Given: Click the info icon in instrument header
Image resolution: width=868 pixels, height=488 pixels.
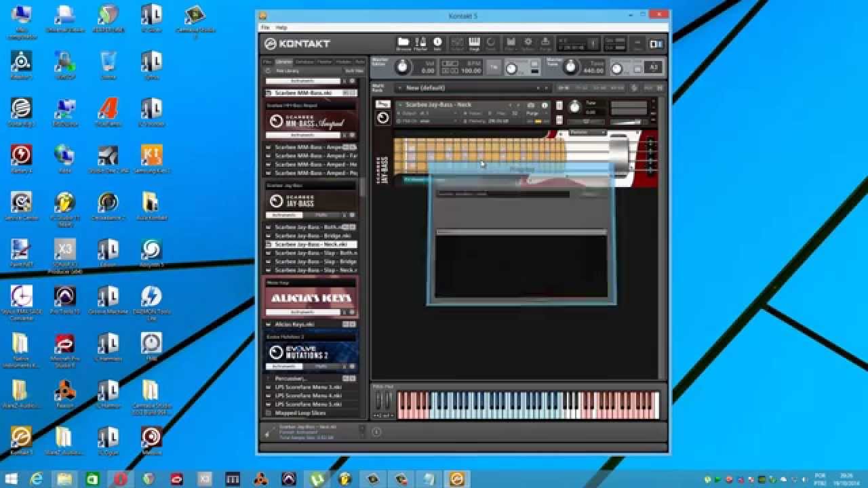Looking at the screenshot, I should pyautogui.click(x=545, y=105).
